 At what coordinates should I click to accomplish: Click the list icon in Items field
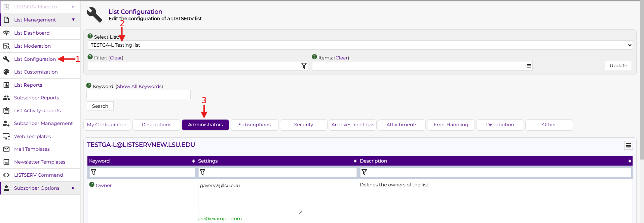click(x=528, y=66)
